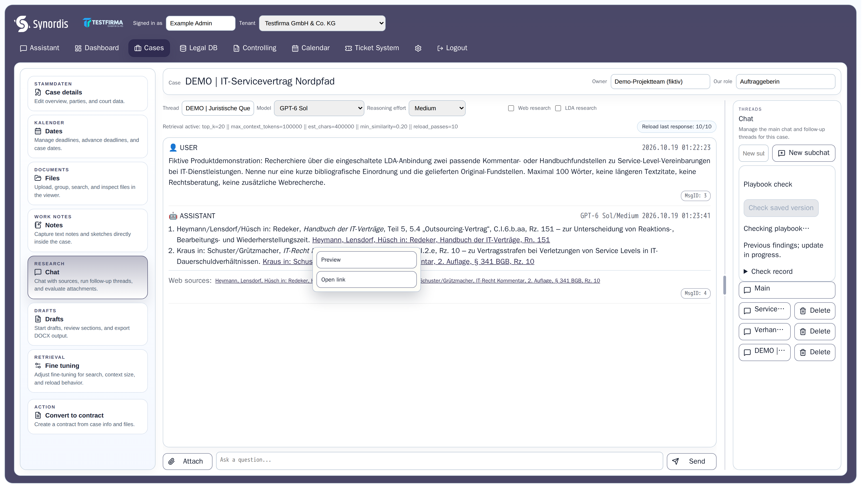Choose Open link from the popup menu
The image size is (868, 488).
pyautogui.click(x=369, y=282)
